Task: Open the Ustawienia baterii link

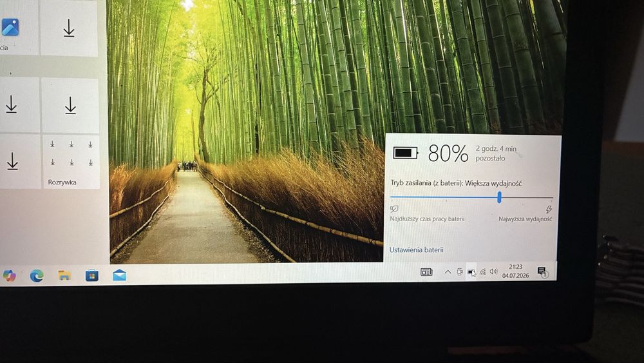Action: pos(417,250)
